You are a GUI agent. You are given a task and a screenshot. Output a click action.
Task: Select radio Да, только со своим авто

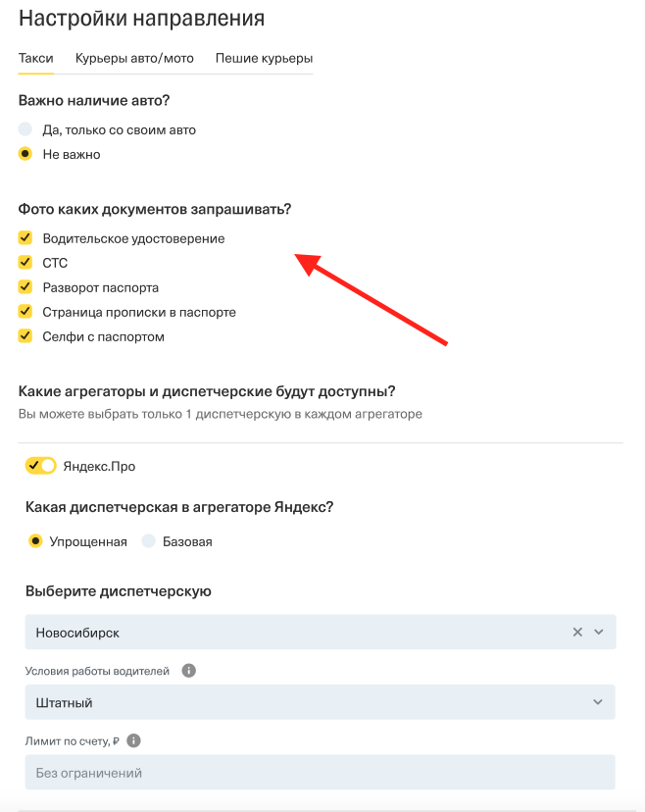25,129
